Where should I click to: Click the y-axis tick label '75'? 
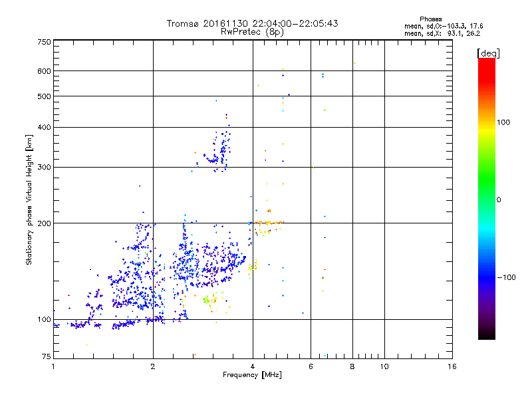(47, 356)
